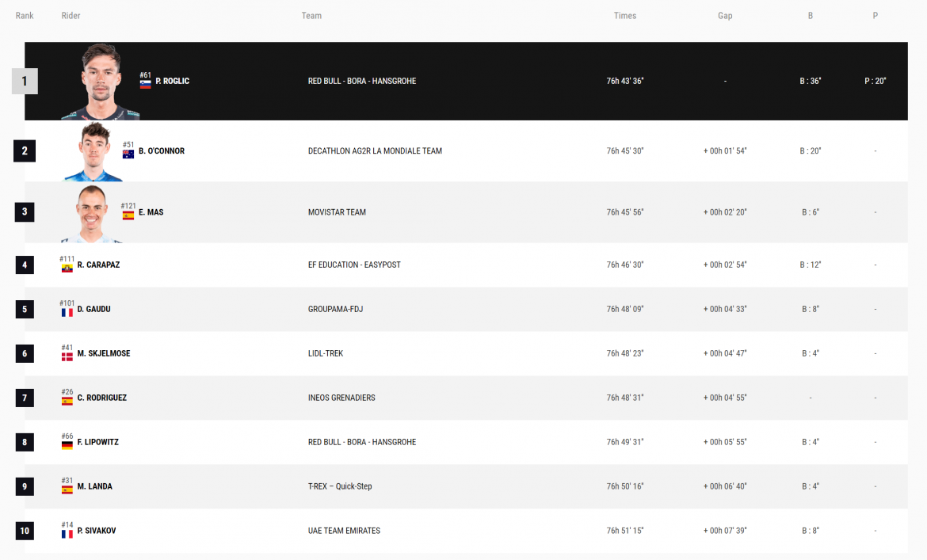Click the Spanish flag beside C. Rodriguez
The image size is (927, 560).
(x=67, y=401)
